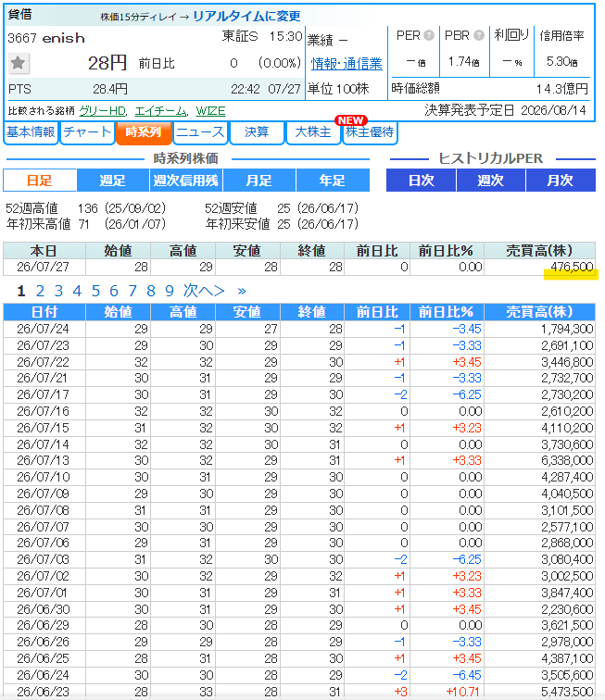Switch to the 株主優待 tab
Image resolution: width=605 pixels, height=700 pixels.
370,132
